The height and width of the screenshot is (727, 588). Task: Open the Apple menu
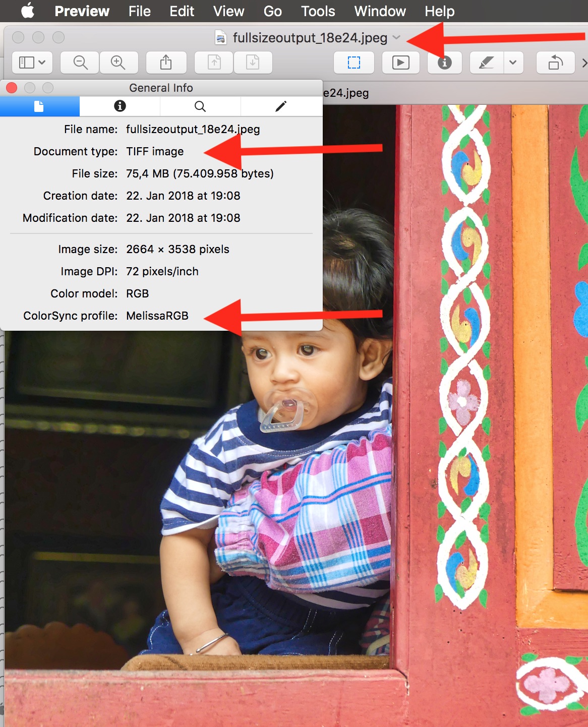coord(28,11)
